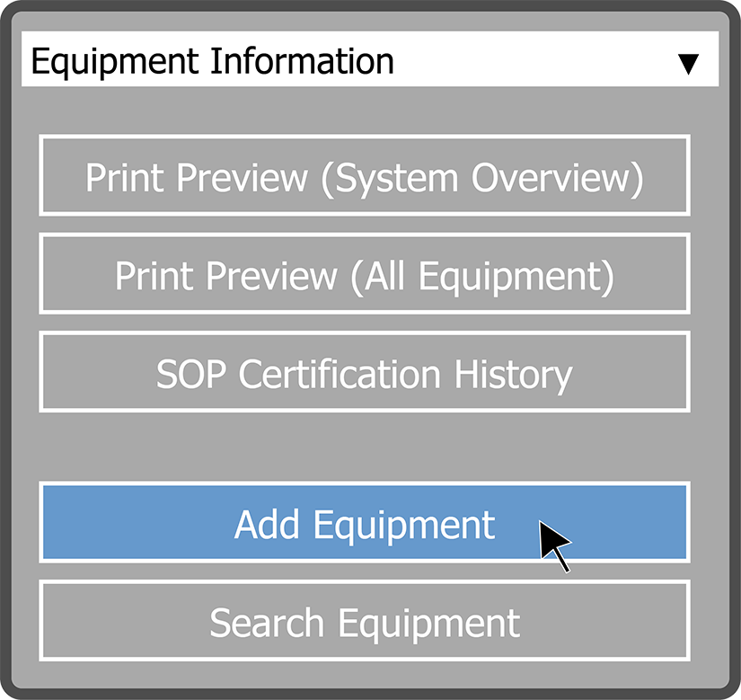Select the Search Equipment button

click(x=365, y=621)
